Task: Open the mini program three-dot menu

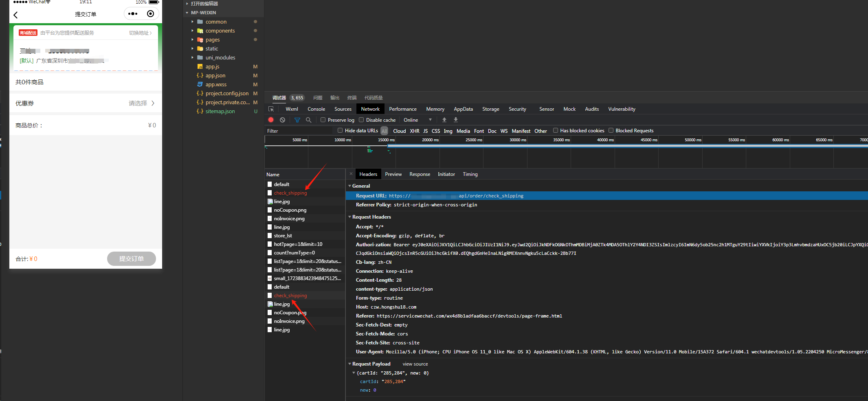Action: coord(133,14)
